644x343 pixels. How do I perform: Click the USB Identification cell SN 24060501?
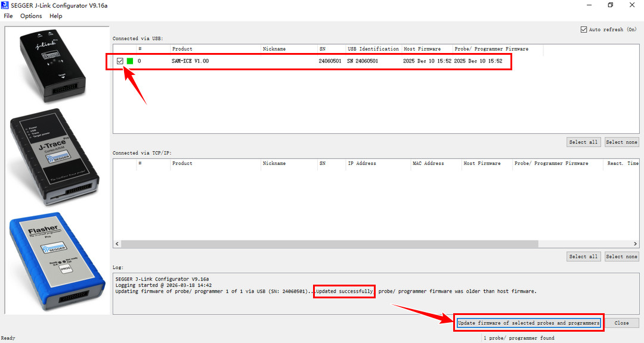[363, 61]
